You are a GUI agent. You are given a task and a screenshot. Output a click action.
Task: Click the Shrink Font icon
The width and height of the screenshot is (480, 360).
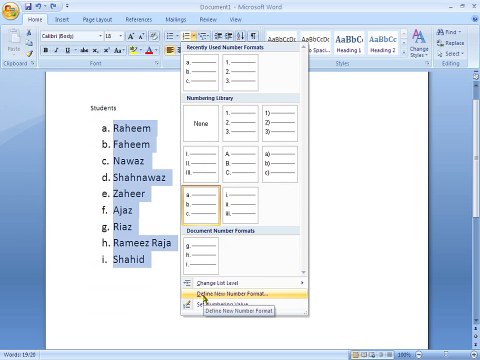pos(141,36)
